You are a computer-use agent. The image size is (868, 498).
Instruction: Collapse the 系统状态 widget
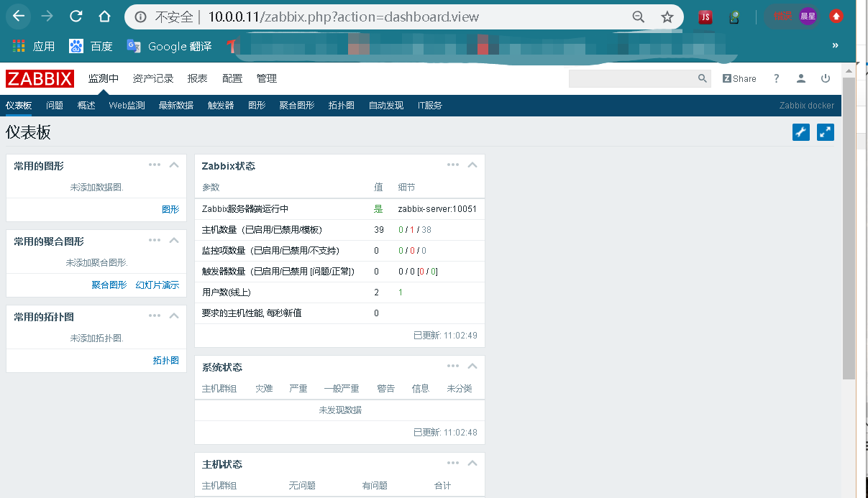[472, 366]
